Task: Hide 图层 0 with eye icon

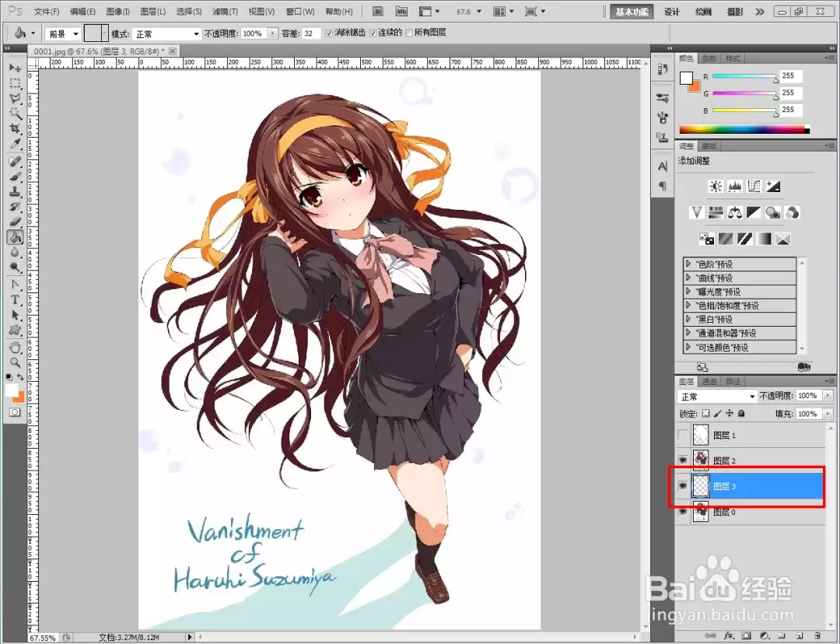Action: coord(683,512)
